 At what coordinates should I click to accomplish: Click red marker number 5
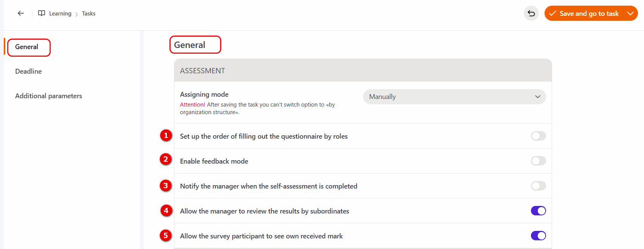point(166,235)
